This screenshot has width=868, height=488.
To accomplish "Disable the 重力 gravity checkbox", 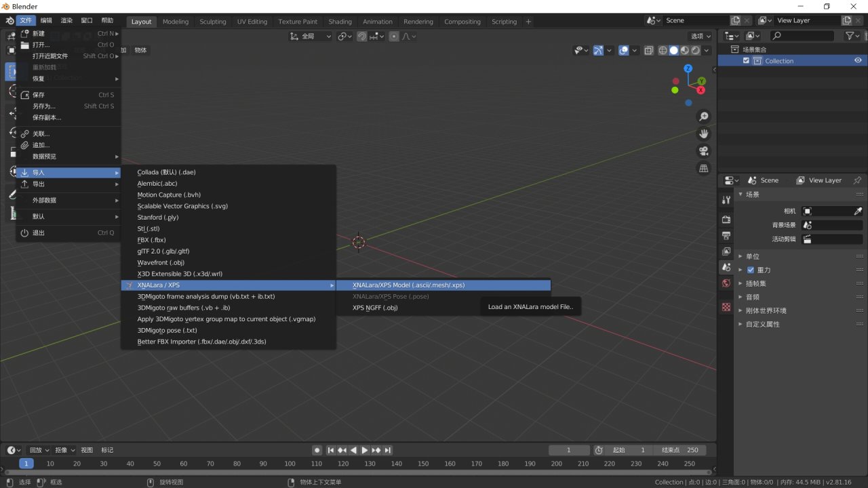I will (x=751, y=270).
